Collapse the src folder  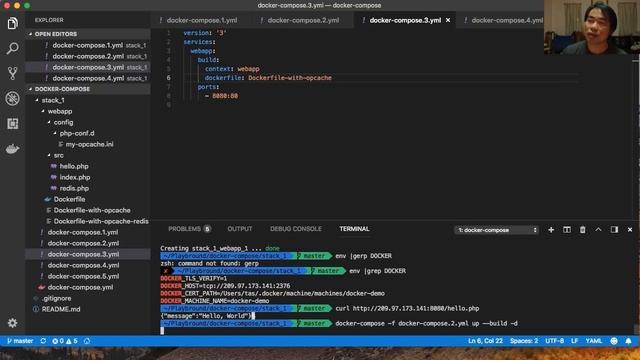[x=58, y=155]
